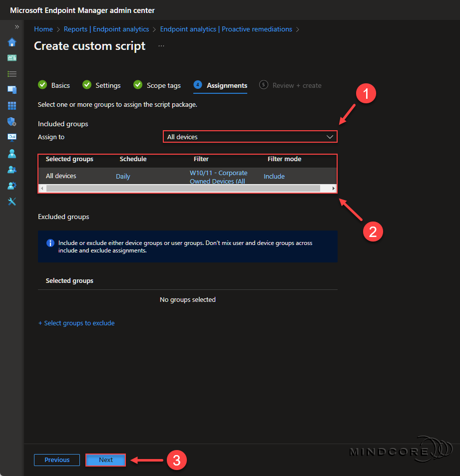Viewport: 460px width, 476px height.
Task: Click the Daily schedule link for All devices
Action: pyautogui.click(x=123, y=177)
